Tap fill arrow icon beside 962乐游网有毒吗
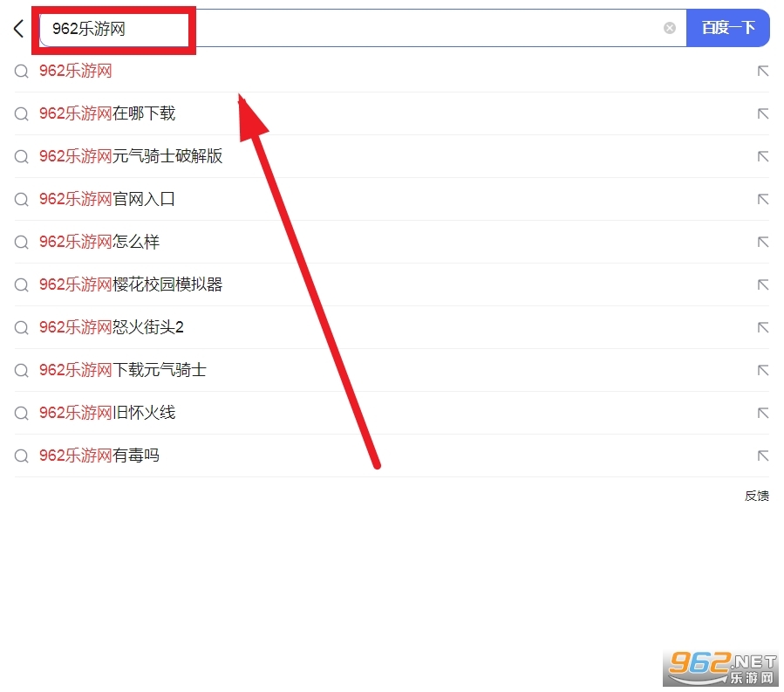Screen dimensions: 784x692 [762, 456]
